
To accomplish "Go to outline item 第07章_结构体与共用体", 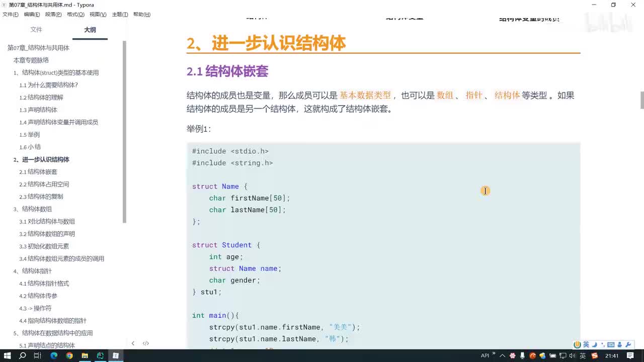I will pos(38,48).
